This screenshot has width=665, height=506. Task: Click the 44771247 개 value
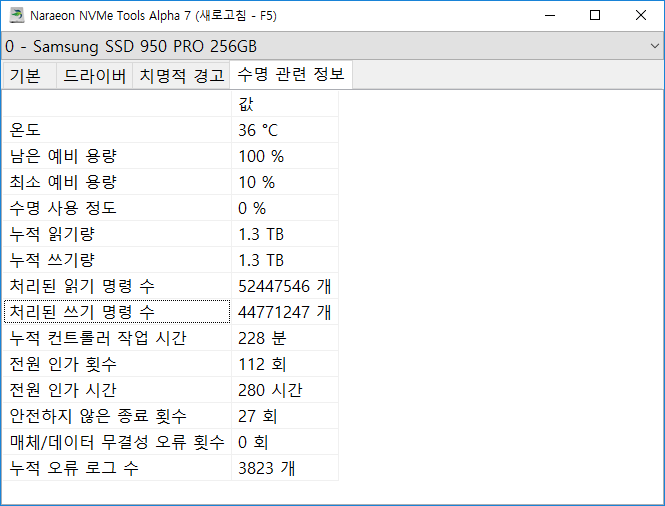point(285,312)
